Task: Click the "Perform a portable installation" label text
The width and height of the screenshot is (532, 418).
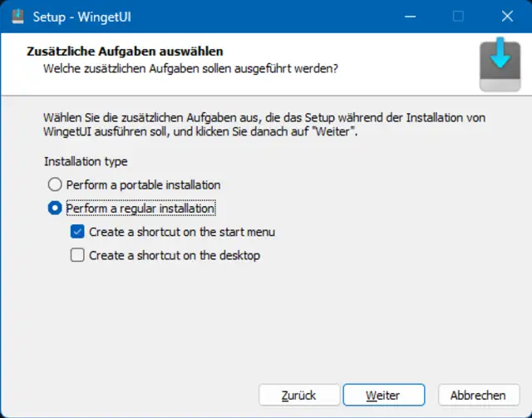Action: 143,184
